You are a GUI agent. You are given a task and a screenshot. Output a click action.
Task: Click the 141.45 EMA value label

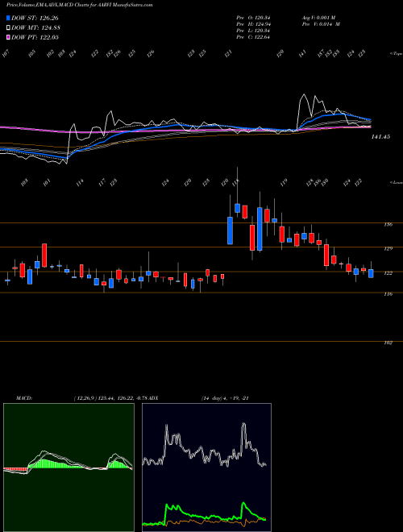click(381, 137)
